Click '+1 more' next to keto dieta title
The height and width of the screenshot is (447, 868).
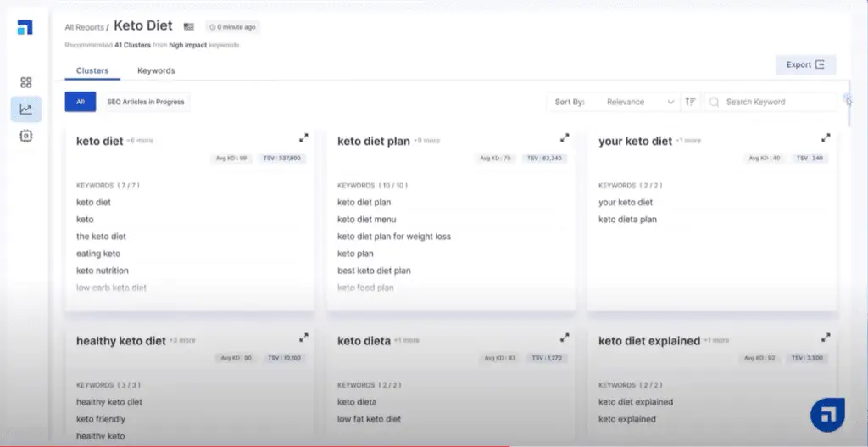[x=406, y=340]
